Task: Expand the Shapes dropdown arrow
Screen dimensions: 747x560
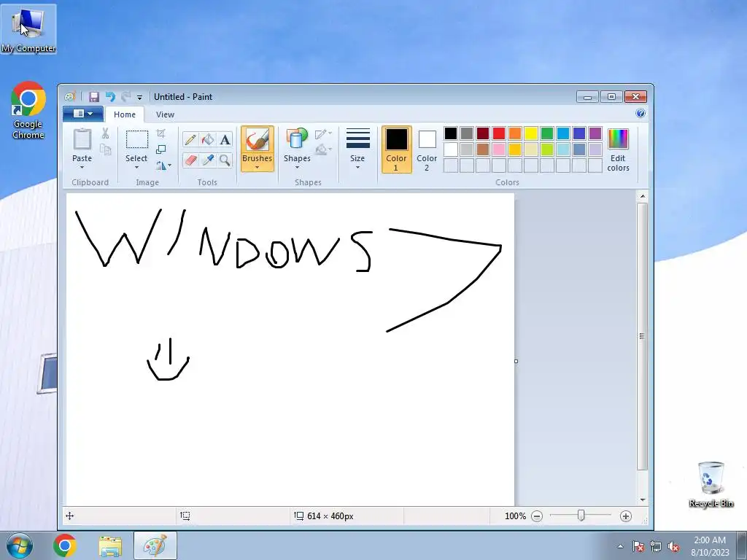Action: 297,168
